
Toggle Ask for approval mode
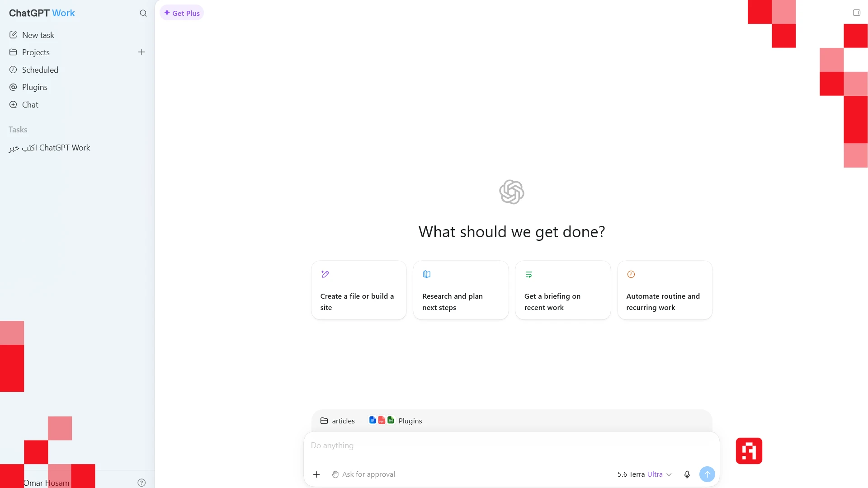tap(363, 474)
